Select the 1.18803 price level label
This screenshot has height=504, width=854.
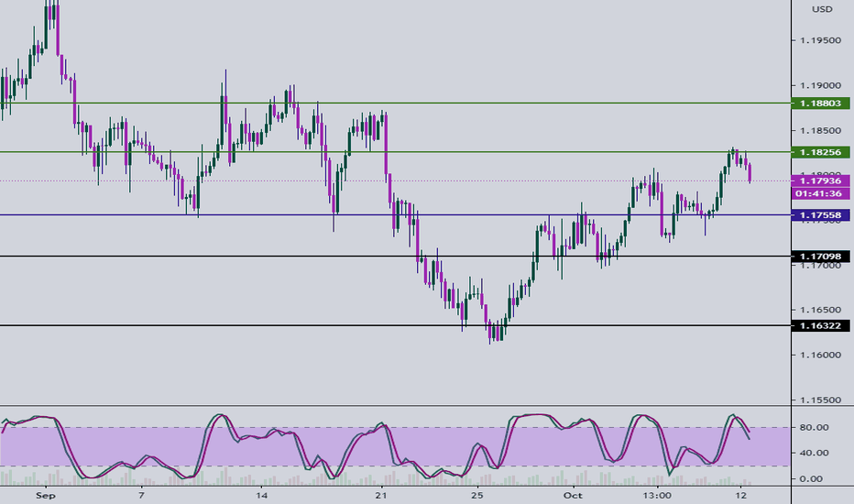click(820, 103)
